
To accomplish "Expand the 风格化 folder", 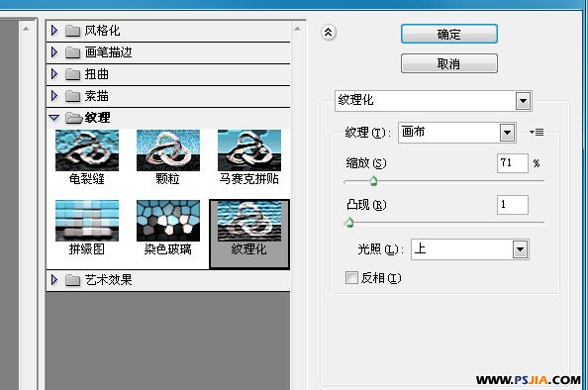I will tap(54, 31).
